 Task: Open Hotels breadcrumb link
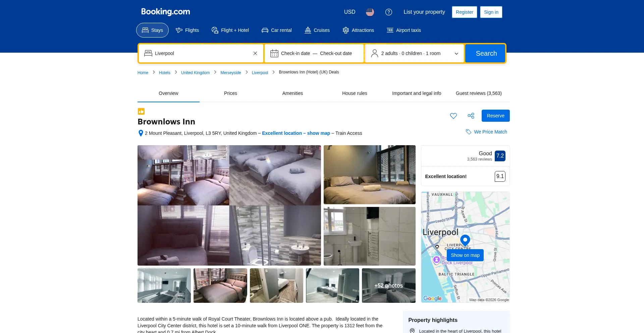click(165, 73)
